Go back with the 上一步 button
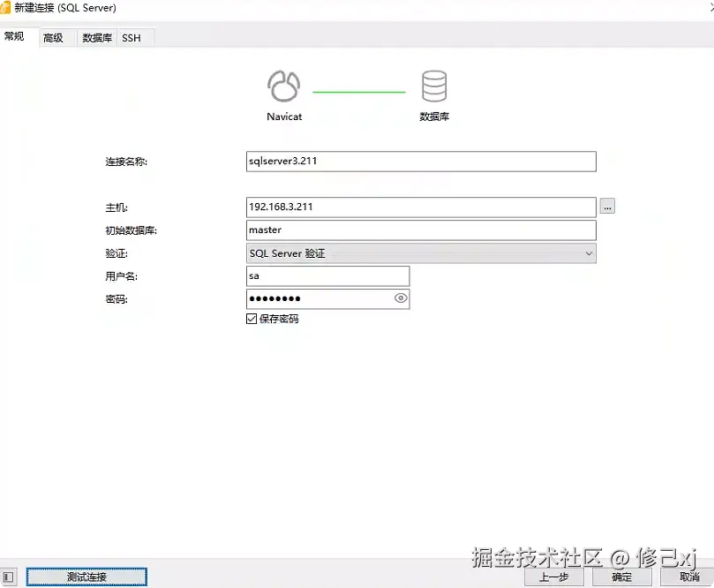 tap(553, 577)
